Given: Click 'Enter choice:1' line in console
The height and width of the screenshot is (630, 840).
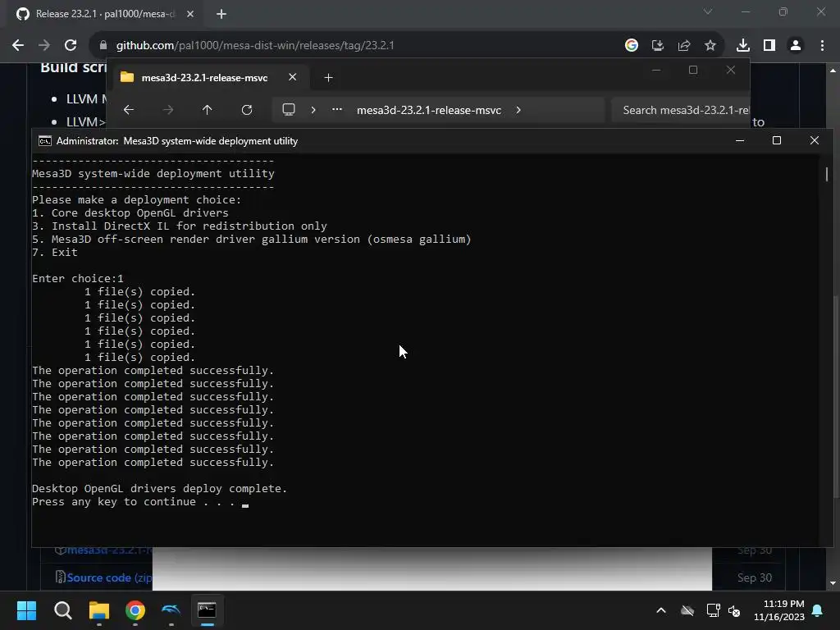Looking at the screenshot, I should tap(78, 279).
